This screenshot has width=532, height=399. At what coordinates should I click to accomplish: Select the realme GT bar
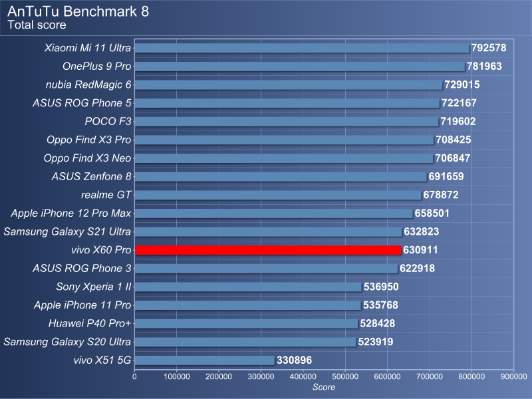pos(278,195)
